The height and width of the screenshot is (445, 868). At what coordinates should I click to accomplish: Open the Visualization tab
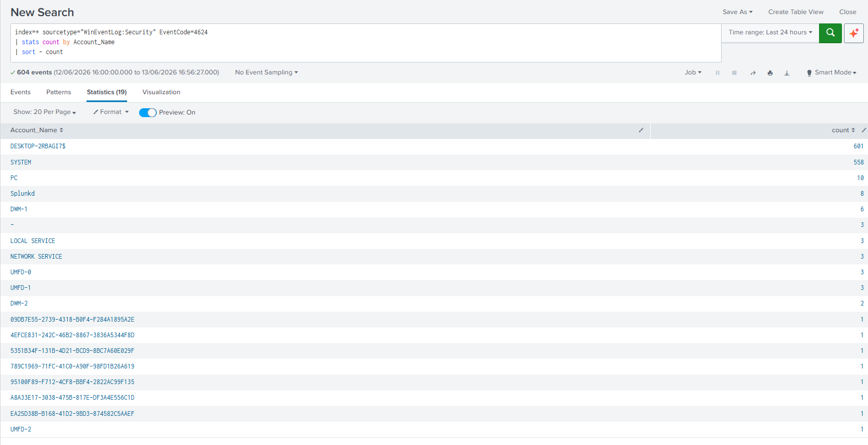[x=161, y=92]
